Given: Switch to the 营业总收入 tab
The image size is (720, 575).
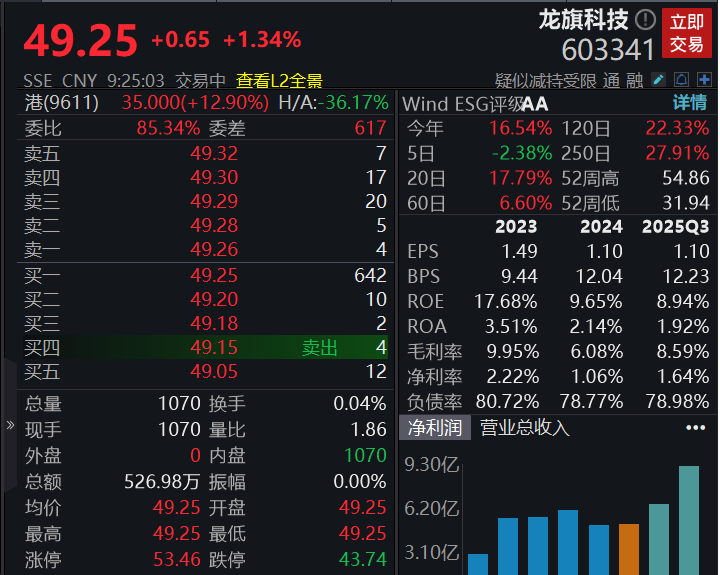Looking at the screenshot, I should tap(525, 428).
